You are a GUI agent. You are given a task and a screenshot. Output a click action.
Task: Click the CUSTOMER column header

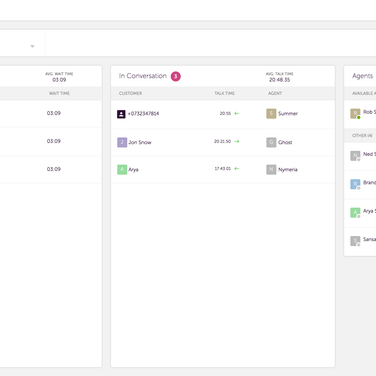[130, 93]
